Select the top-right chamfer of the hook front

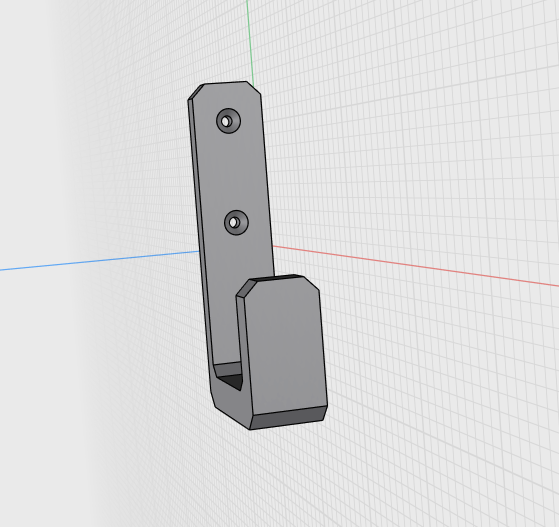(312, 282)
